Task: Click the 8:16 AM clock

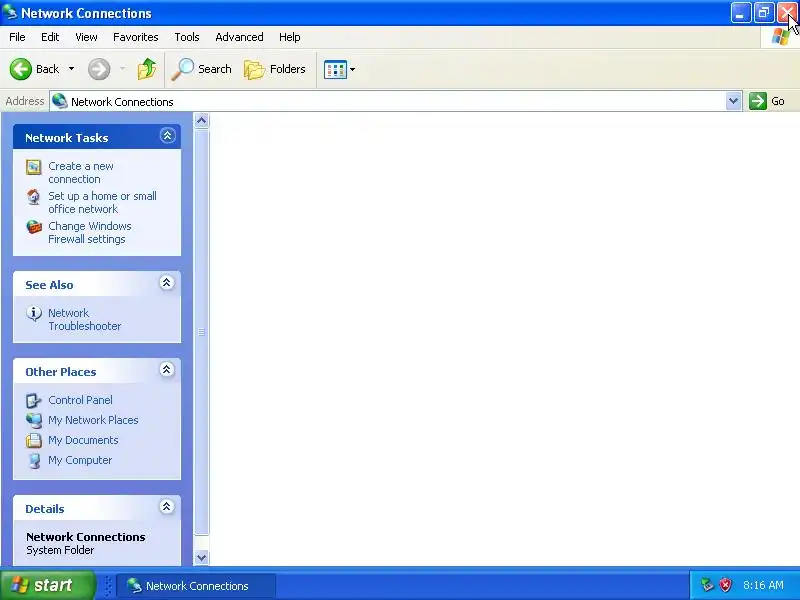Action: (763, 585)
